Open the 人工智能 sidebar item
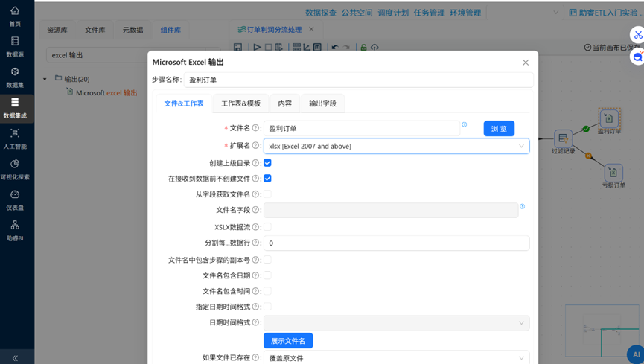This screenshot has width=644, height=364. pyautogui.click(x=15, y=138)
